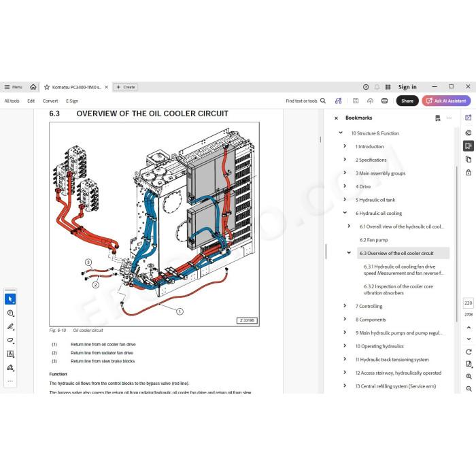The image size is (476, 476).
Task: Open 6.3.2 Inspection of the cooler core bookmark
Action: 398,290
